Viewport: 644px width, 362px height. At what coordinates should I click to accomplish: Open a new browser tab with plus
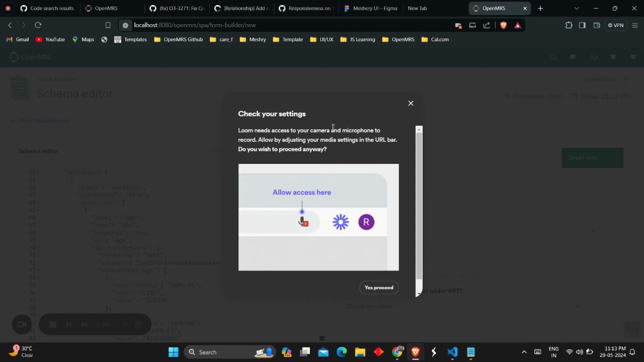tap(540, 8)
